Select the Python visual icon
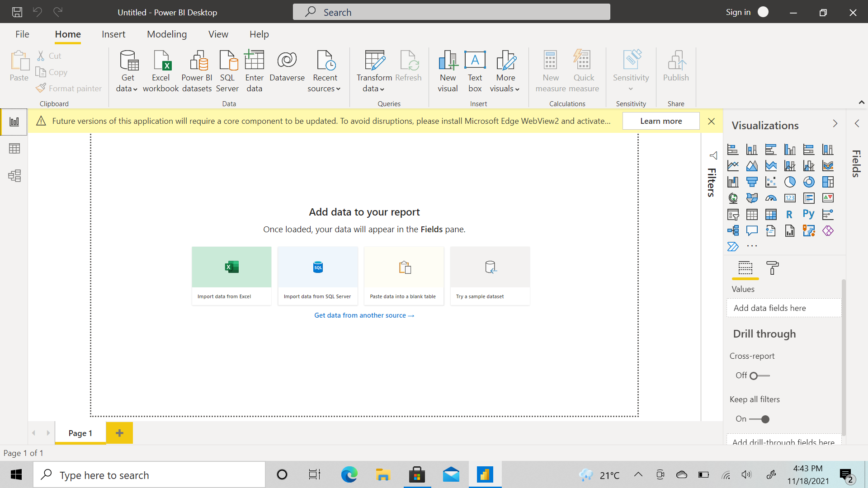This screenshot has width=868, height=488. 808,214
